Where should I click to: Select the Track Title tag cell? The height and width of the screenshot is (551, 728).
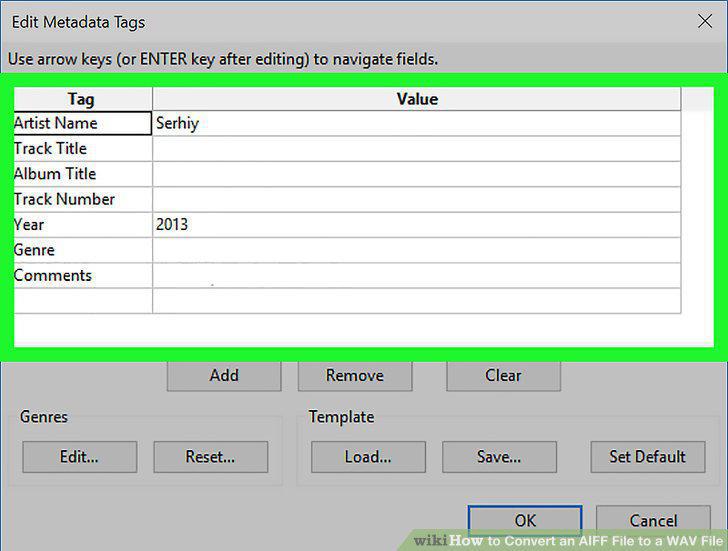tap(83, 149)
